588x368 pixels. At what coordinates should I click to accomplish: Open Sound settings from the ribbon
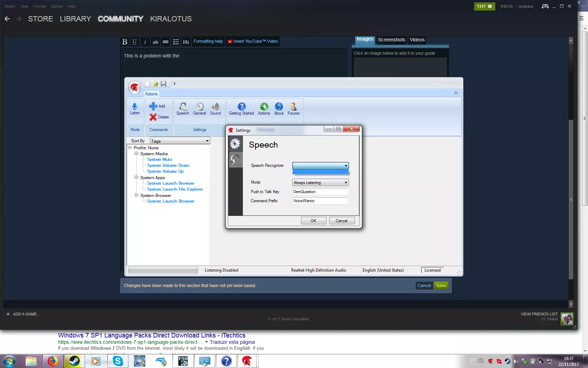tap(215, 109)
